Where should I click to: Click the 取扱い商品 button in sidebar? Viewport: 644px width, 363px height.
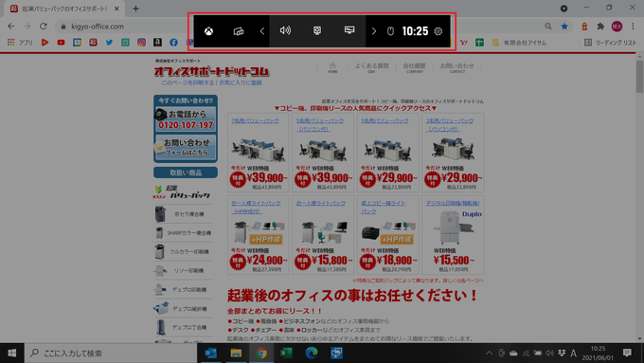click(x=186, y=172)
